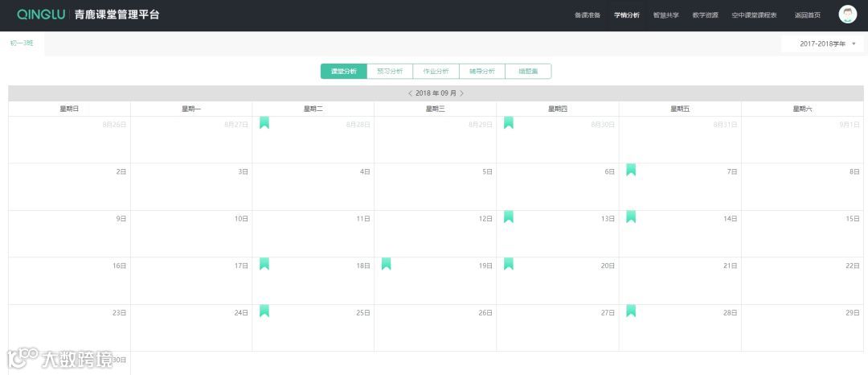Select the 12日 date cell
Screen dimensions: 868x375
[435, 233]
